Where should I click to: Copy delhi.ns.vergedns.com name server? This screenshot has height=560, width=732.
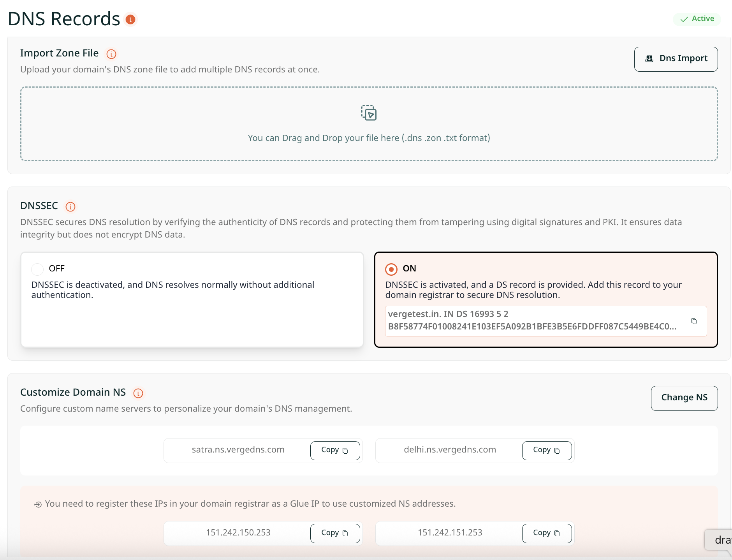547,451
